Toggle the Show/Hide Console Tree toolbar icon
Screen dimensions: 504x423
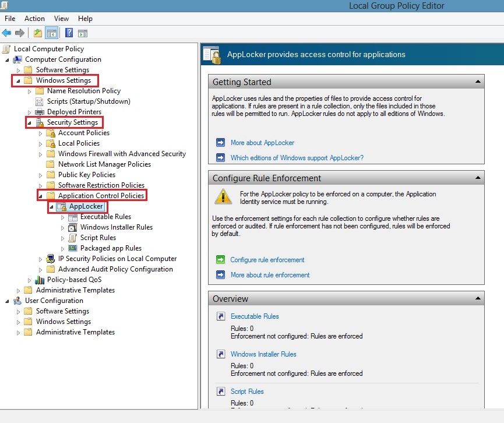pyautogui.click(x=51, y=33)
